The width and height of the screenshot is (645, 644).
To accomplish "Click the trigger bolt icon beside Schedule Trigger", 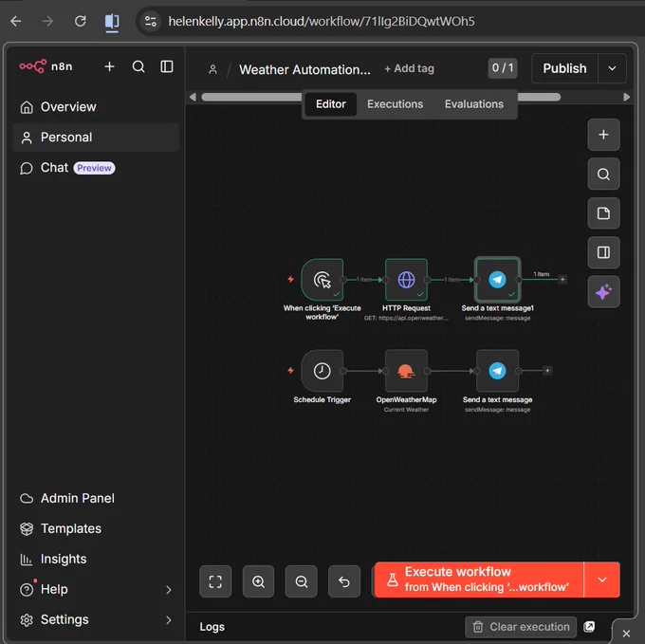I will 291,371.
